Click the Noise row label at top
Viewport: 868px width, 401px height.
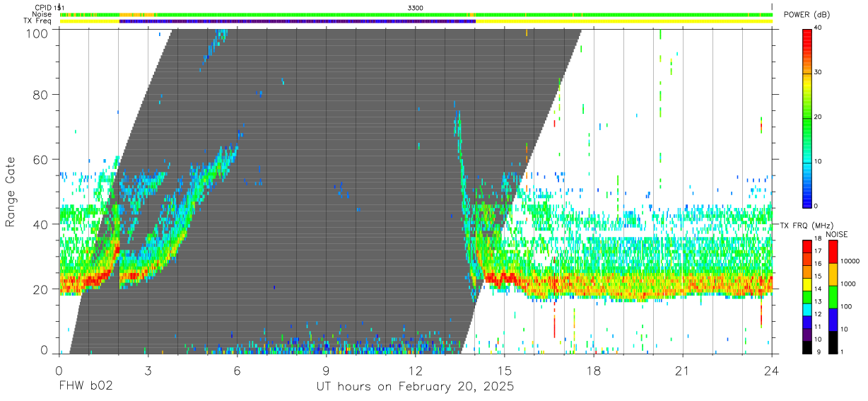pyautogui.click(x=43, y=14)
